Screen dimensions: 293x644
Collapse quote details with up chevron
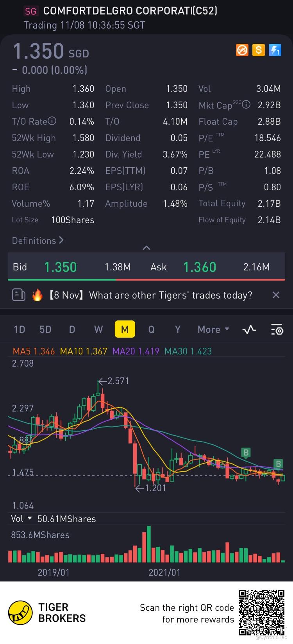[146, 248]
